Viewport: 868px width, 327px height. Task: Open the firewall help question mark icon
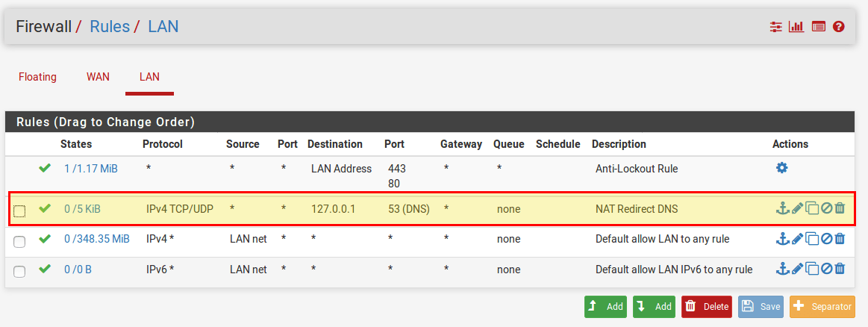pyautogui.click(x=839, y=27)
